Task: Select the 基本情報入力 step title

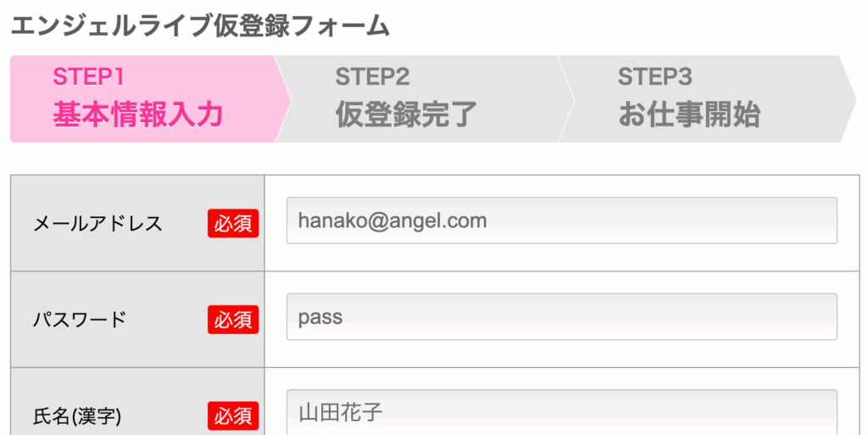Action: pyautogui.click(x=137, y=114)
